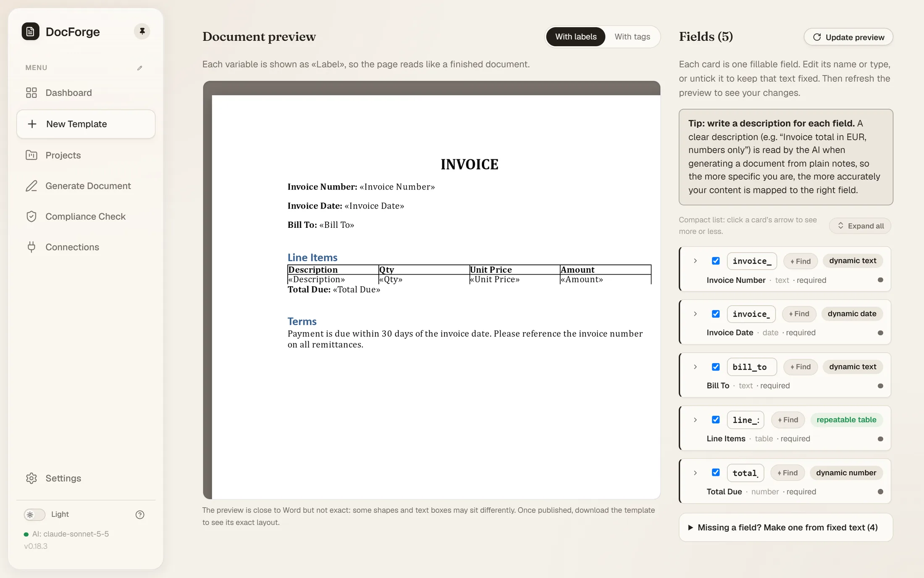Open the Projects page
924x578 pixels.
click(x=86, y=155)
